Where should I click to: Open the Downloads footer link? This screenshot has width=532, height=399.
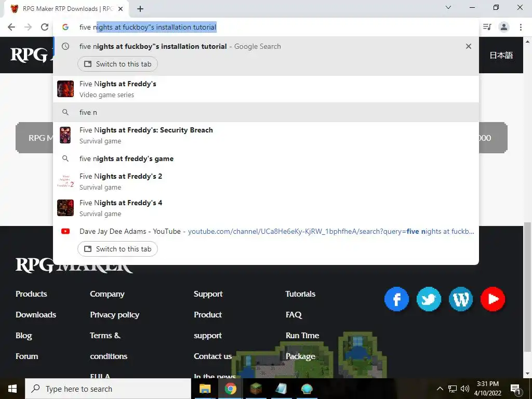tap(36, 314)
